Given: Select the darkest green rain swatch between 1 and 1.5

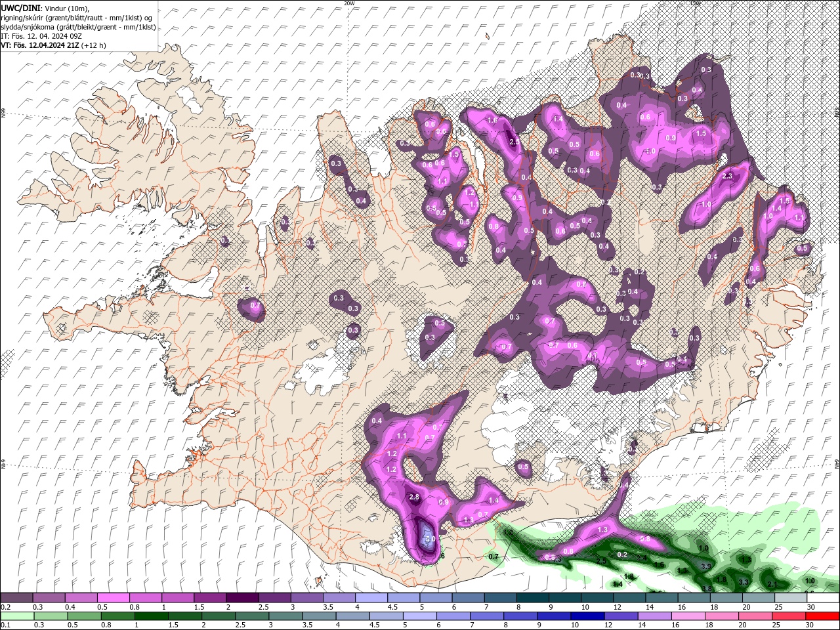Looking at the screenshot, I should click(151, 616).
